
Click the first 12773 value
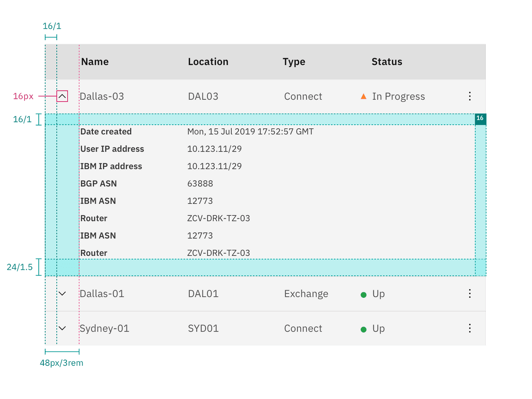[200, 201]
